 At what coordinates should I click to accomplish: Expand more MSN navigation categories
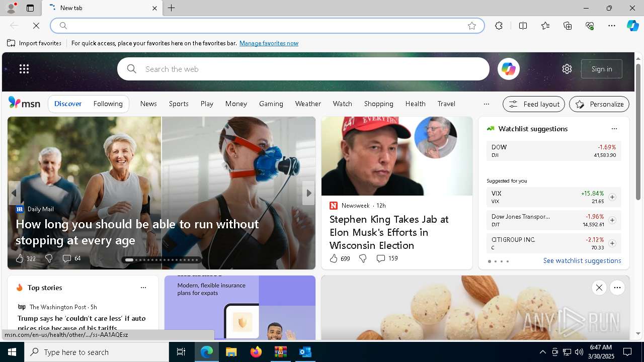pyautogui.click(x=486, y=104)
